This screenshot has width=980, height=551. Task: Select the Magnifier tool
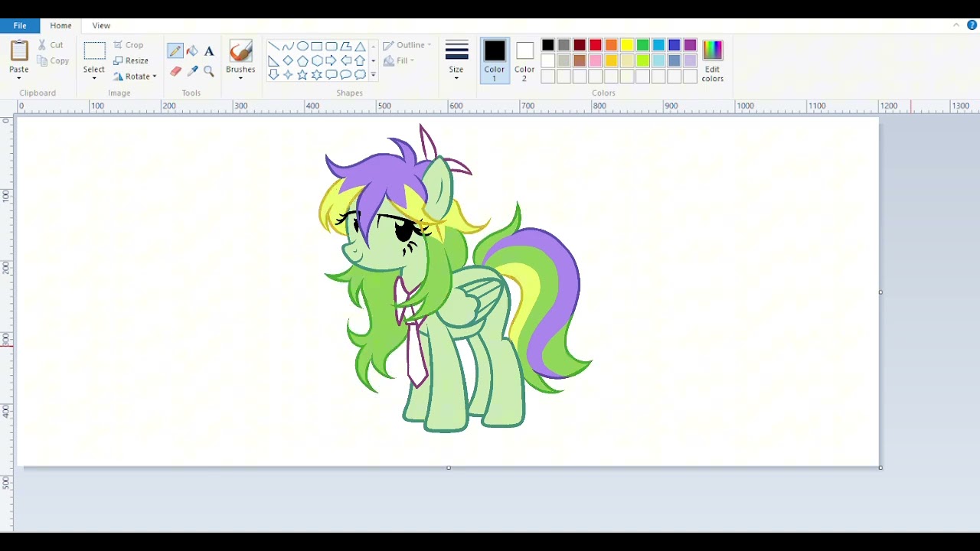[x=209, y=71]
